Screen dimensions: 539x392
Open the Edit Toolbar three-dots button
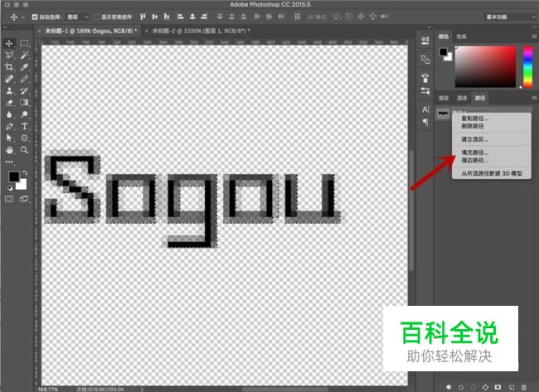pos(9,162)
